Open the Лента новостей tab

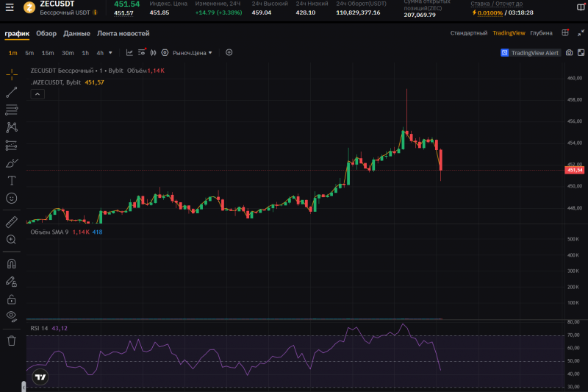point(123,34)
